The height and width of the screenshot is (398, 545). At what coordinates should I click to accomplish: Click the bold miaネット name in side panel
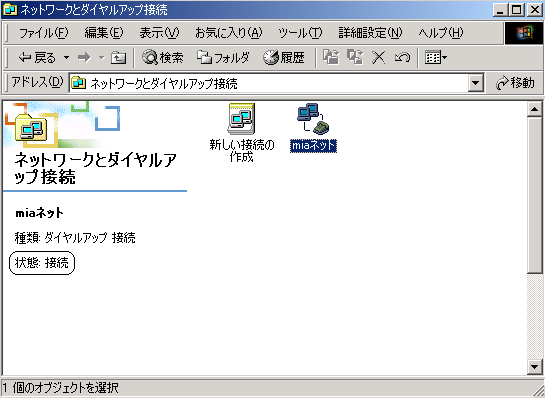[39, 213]
